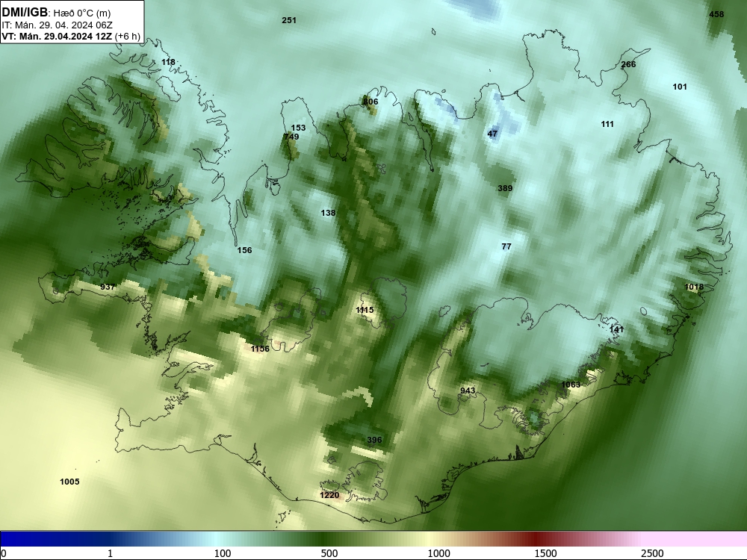Click the 1220 height label
This screenshot has height=560, width=747.
(329, 495)
